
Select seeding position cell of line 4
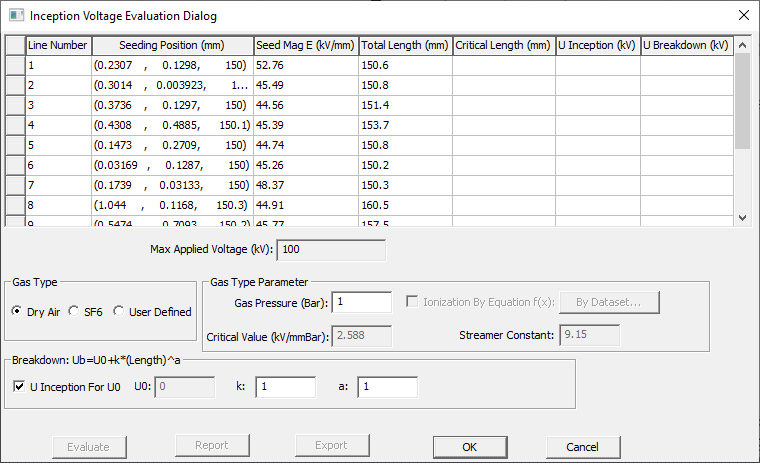coord(172,125)
